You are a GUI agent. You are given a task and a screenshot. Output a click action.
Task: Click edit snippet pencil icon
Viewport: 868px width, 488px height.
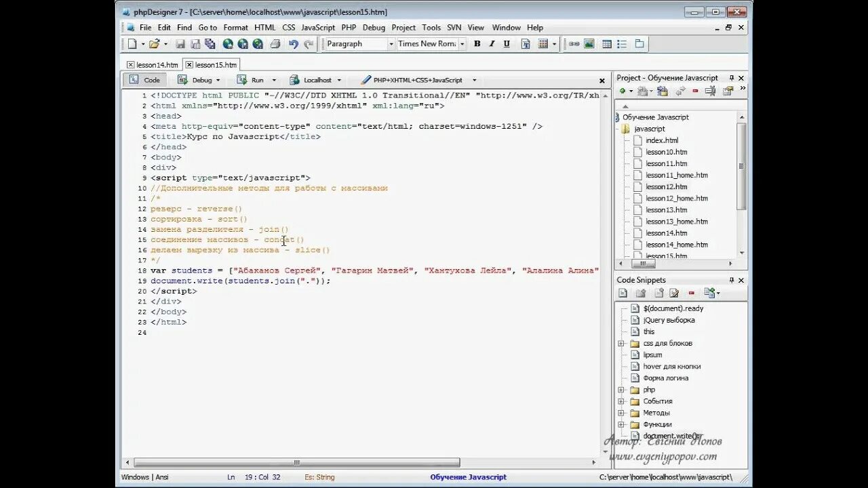coord(674,293)
